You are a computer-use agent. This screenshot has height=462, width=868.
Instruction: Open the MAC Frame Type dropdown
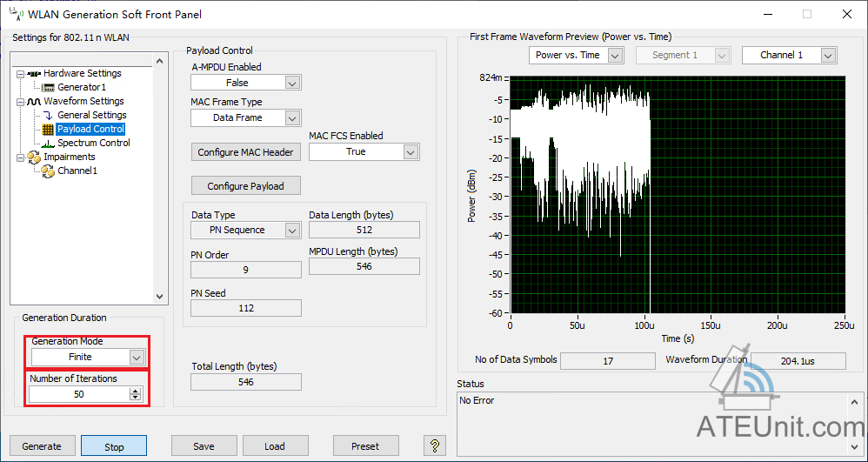tap(293, 118)
